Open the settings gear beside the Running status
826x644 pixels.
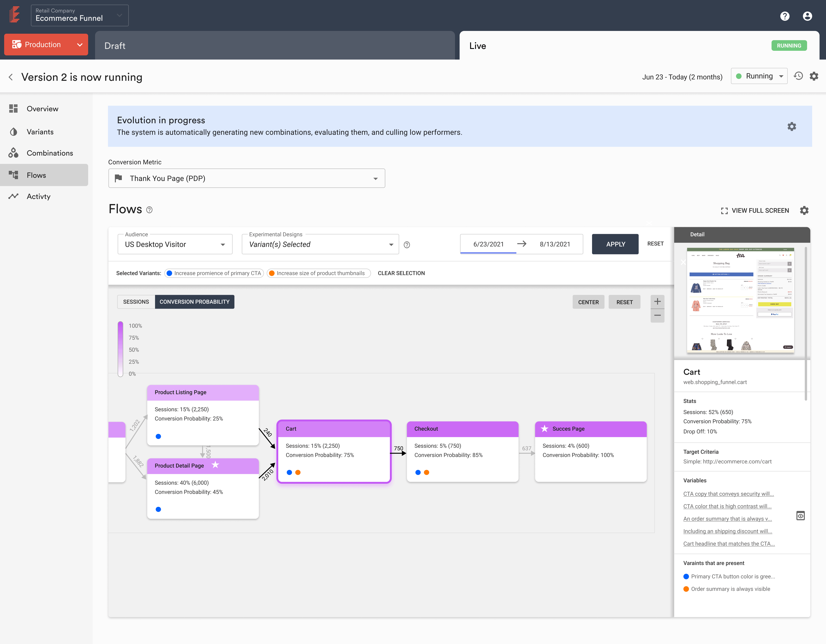(814, 76)
